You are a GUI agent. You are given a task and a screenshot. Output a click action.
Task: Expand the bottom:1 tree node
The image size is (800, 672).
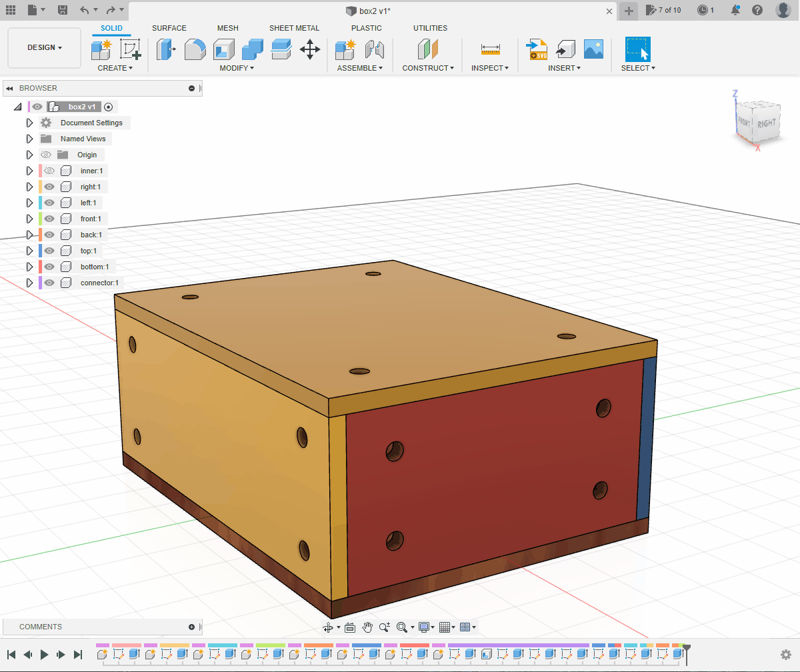(x=29, y=267)
